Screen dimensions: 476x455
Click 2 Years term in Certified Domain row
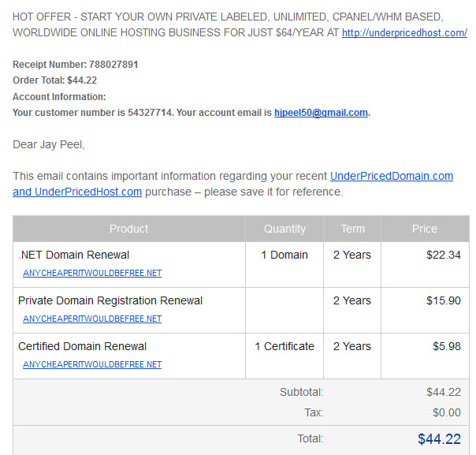click(352, 346)
